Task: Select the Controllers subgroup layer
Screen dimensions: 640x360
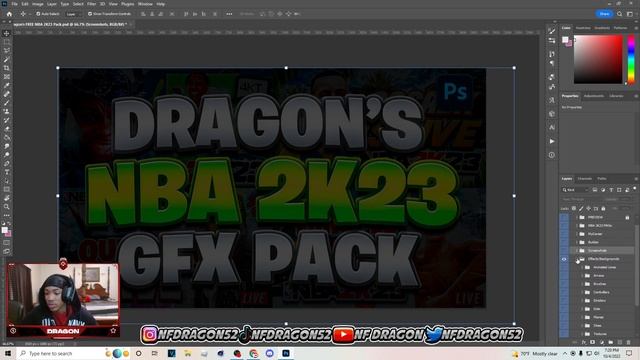Action: 602,293
